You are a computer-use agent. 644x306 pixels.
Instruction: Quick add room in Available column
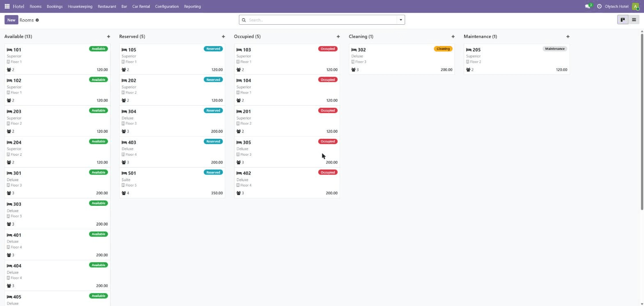coord(108,37)
